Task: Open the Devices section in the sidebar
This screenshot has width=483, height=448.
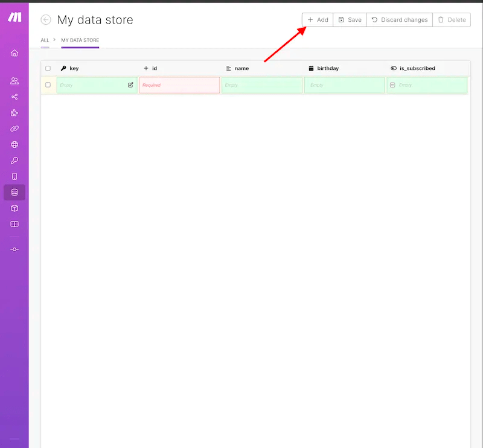Action: tap(14, 176)
